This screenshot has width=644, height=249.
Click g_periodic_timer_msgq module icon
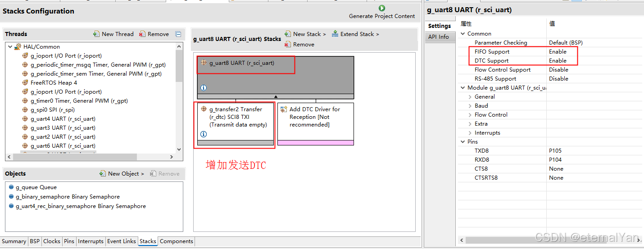click(25, 64)
